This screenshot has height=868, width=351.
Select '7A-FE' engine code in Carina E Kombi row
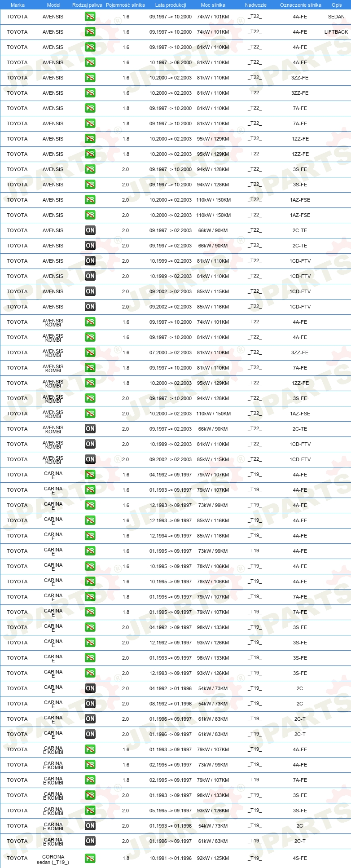(x=300, y=780)
